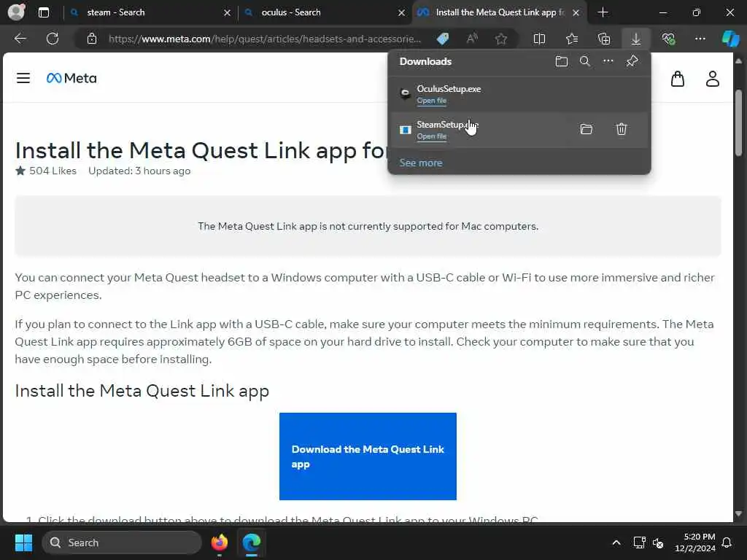747x560 pixels.
Task: Open the notifications bell
Action: (x=727, y=542)
